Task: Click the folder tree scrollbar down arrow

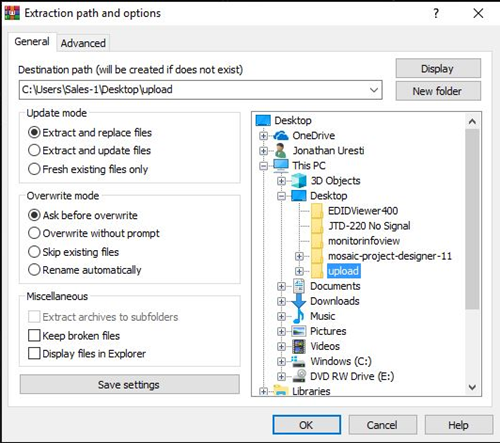Action: (472, 387)
